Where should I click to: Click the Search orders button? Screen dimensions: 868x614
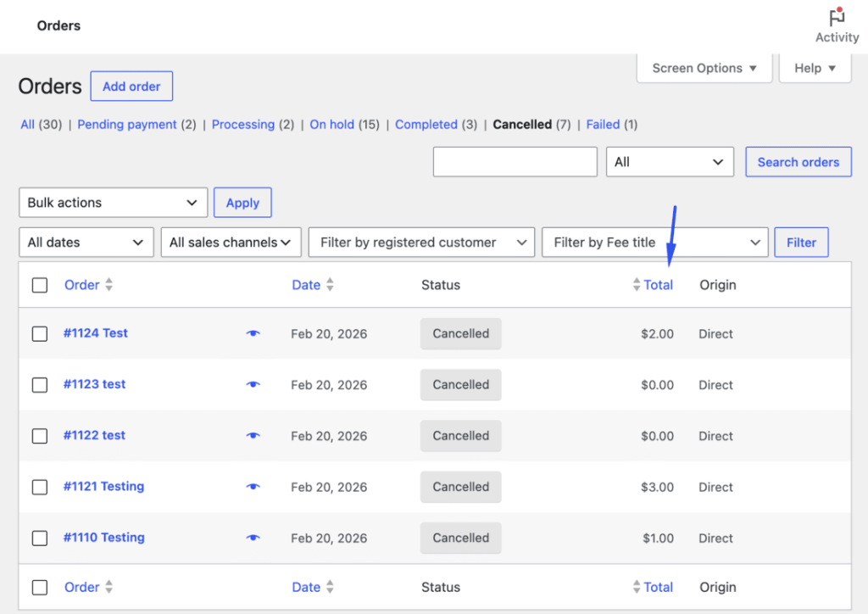click(x=798, y=162)
